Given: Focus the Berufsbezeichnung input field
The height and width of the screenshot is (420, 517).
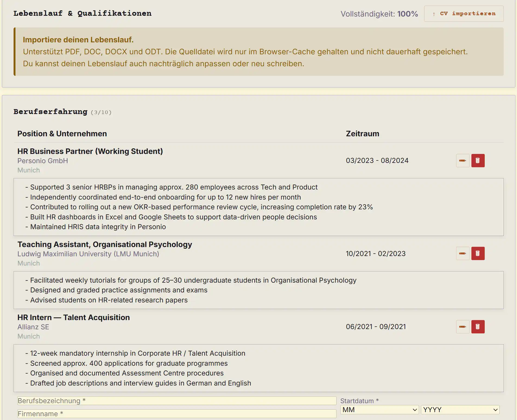Looking at the screenshot, I should [177, 401].
